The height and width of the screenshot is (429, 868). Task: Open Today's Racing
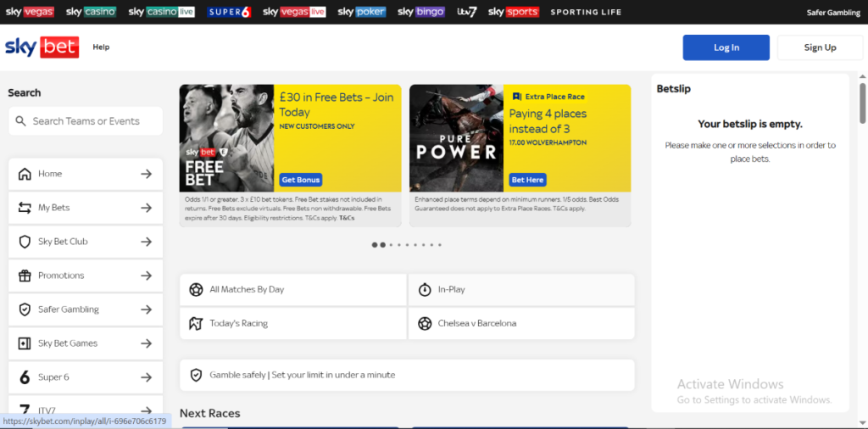coord(292,323)
